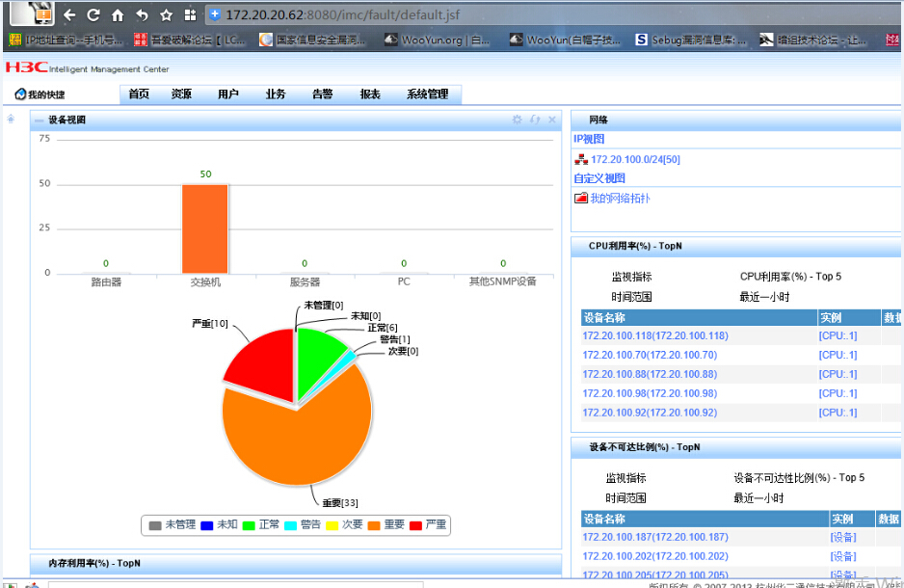
Task: Click the gray 未管理 legend swatch
Action: [155, 525]
